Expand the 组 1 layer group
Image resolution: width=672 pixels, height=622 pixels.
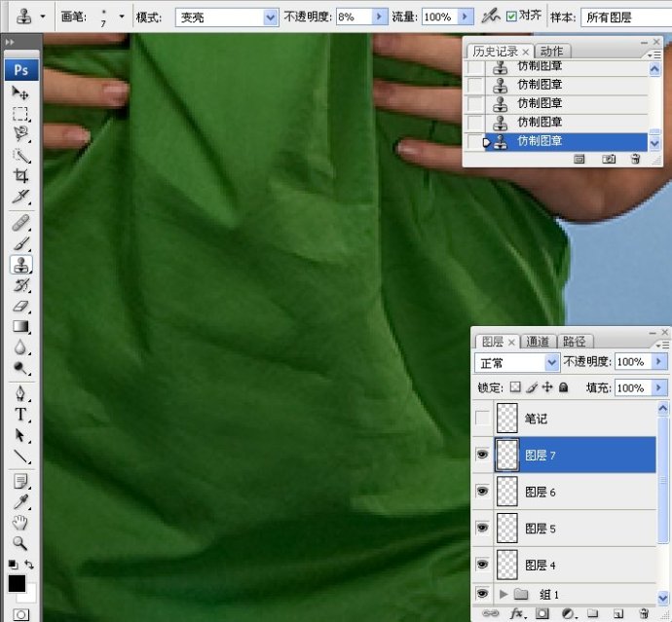[504, 594]
